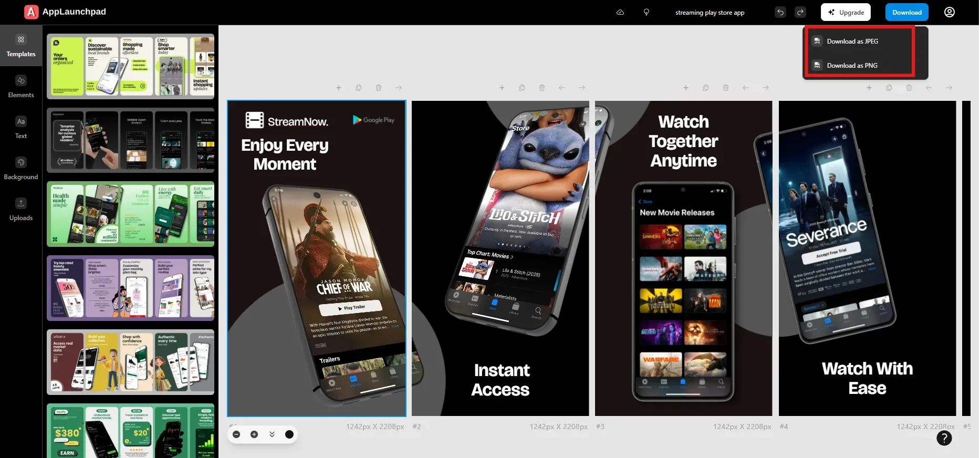Click the cloud save status icon

click(x=620, y=12)
